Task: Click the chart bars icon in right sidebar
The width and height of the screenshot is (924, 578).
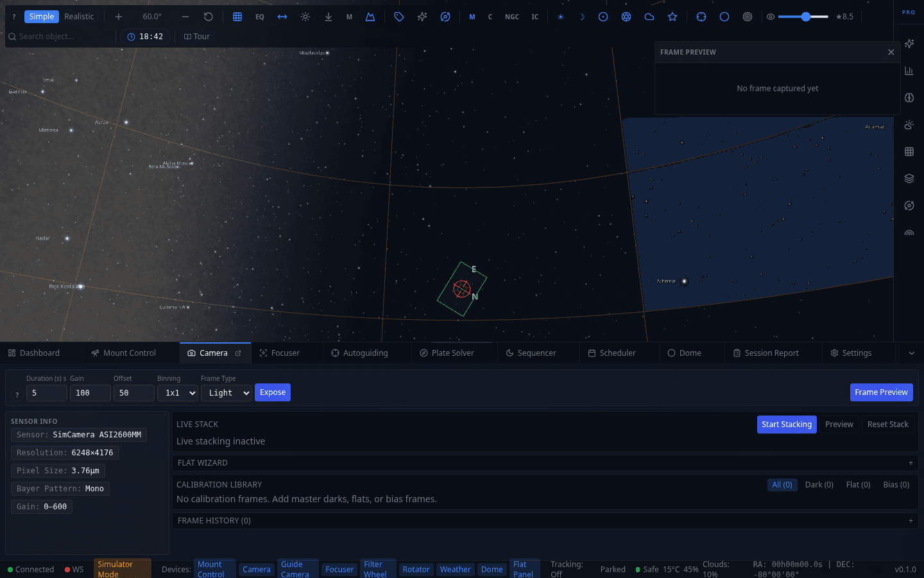Action: click(909, 71)
